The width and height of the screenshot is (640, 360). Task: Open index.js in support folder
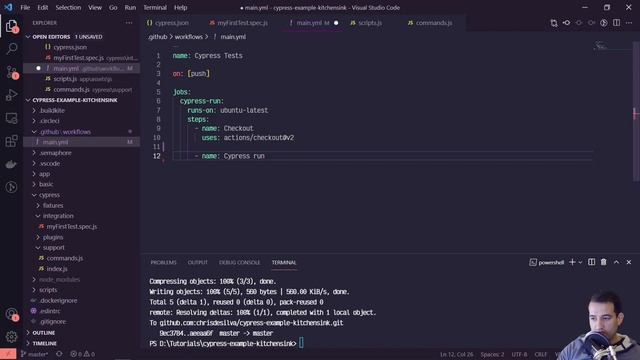(81, 269)
